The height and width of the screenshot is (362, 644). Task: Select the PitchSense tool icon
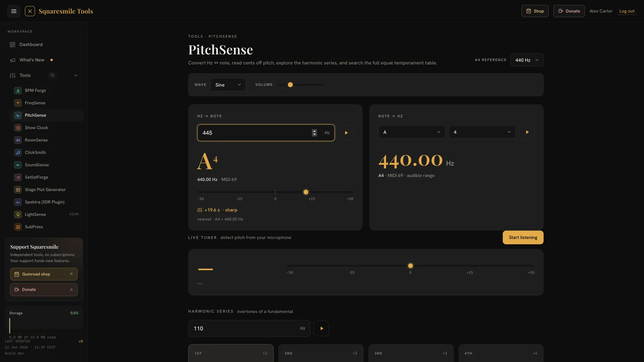[x=18, y=115]
